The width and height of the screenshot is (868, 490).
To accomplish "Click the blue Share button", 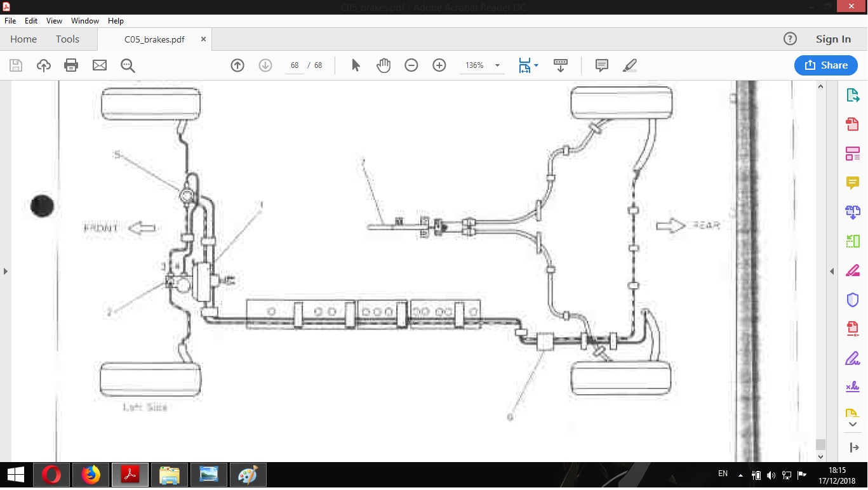I will coord(825,65).
